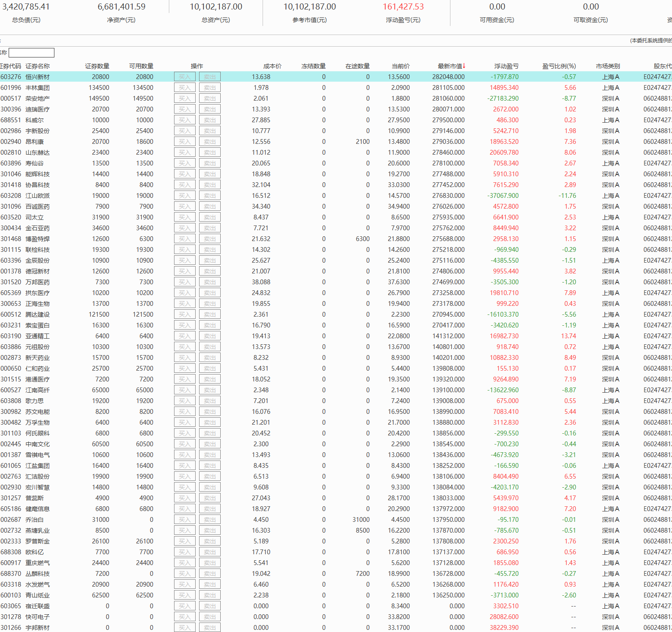Click 浮动盈亏 total value 161,427.53
Screen dimensions: 672x632
pyautogui.click(x=403, y=7)
